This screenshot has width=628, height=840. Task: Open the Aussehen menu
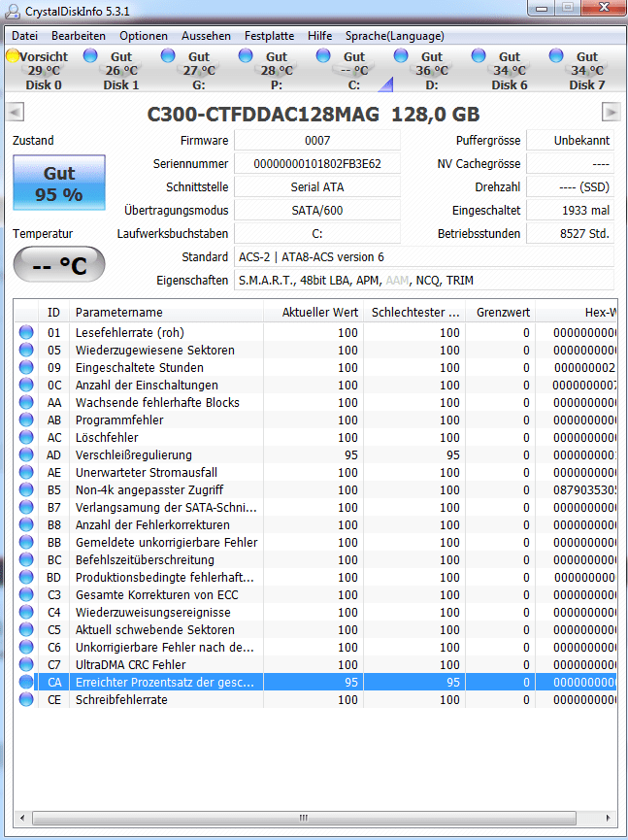click(206, 36)
